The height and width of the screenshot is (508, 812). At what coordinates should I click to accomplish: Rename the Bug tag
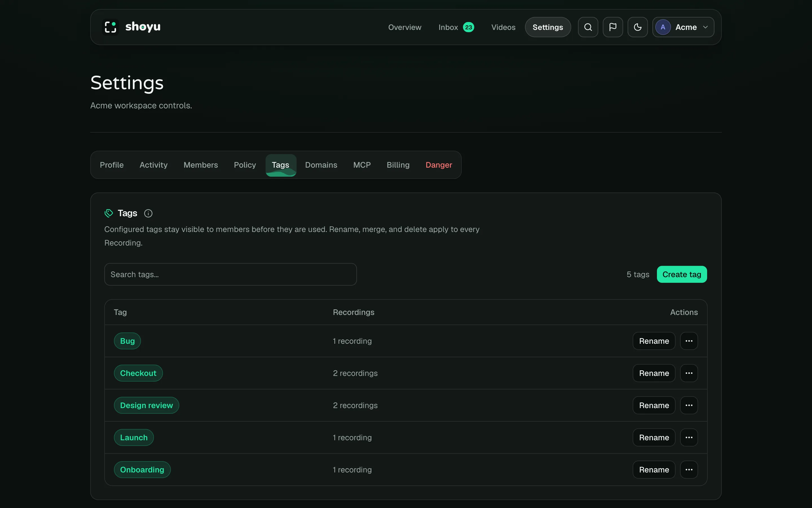[x=654, y=341]
